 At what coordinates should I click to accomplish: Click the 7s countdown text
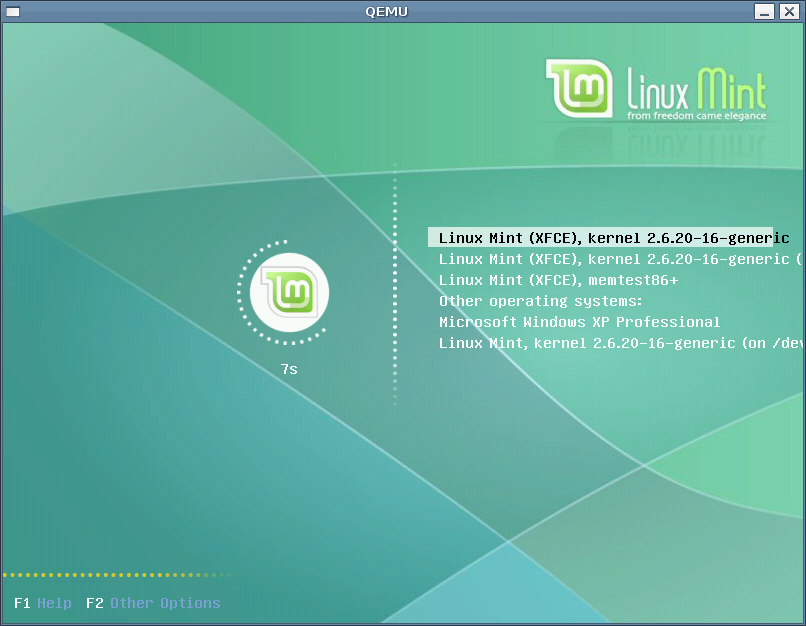click(x=289, y=369)
